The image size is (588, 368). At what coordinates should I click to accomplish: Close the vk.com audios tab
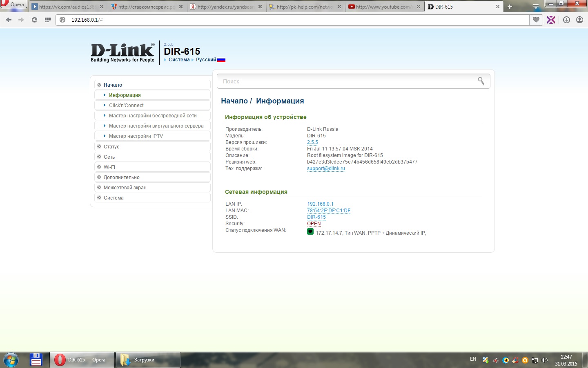point(102,7)
